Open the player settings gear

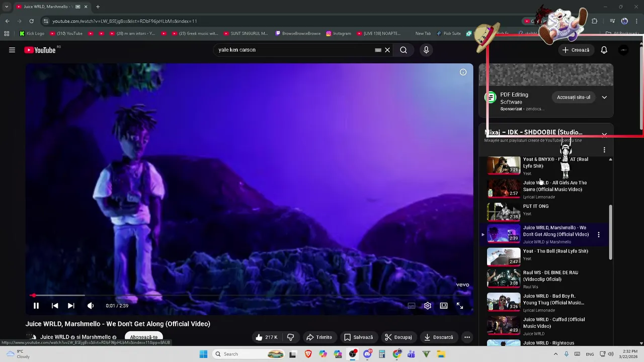coord(428,306)
